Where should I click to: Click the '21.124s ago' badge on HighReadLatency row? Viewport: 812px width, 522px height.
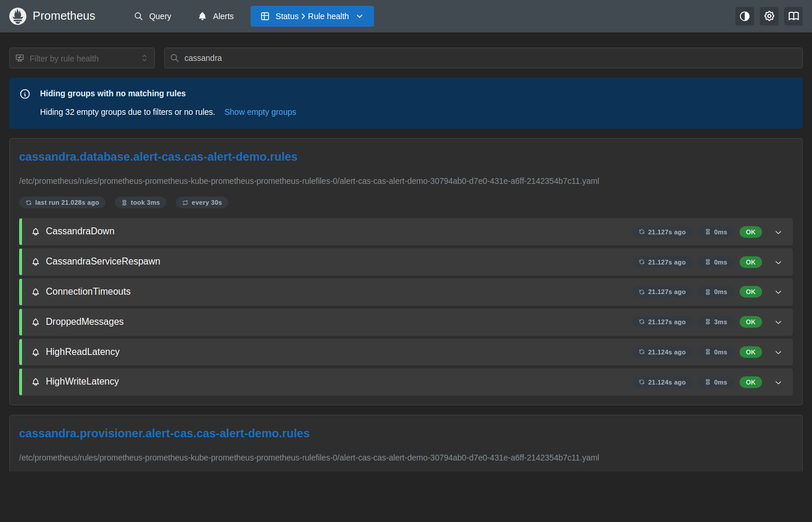pyautogui.click(x=662, y=352)
